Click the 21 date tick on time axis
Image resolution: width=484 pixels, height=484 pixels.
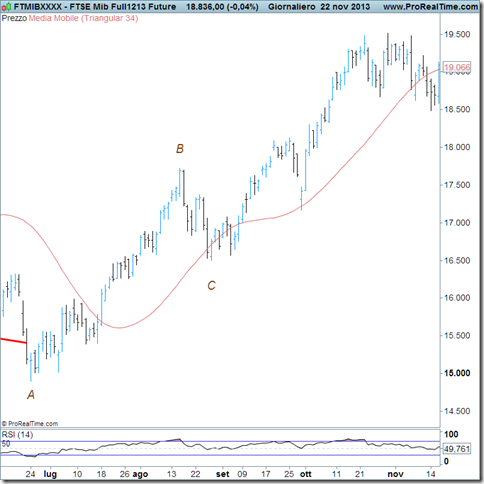pos(360,474)
